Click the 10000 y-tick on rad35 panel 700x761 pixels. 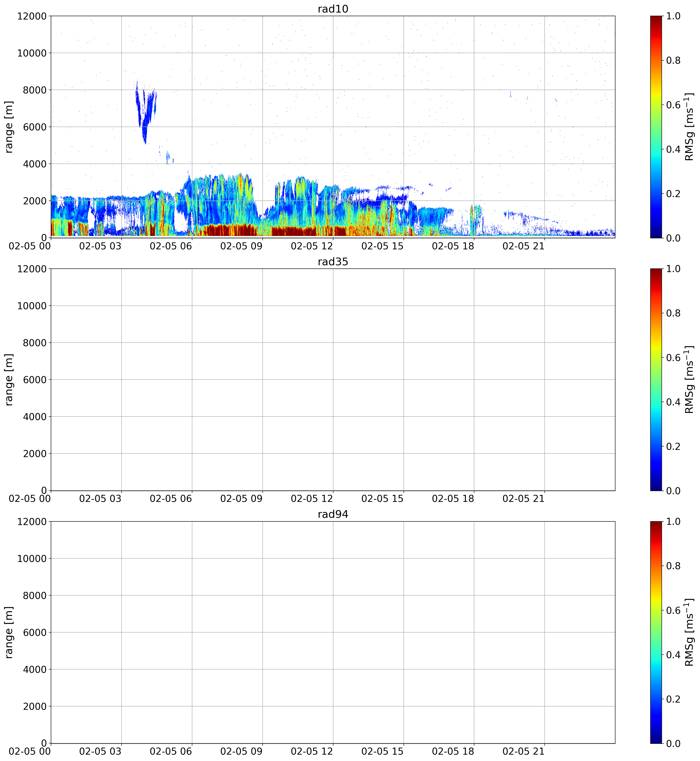pyautogui.click(x=32, y=306)
